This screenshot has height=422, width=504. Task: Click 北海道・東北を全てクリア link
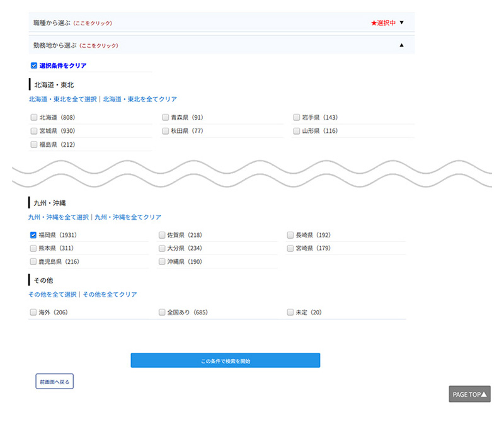click(x=140, y=100)
